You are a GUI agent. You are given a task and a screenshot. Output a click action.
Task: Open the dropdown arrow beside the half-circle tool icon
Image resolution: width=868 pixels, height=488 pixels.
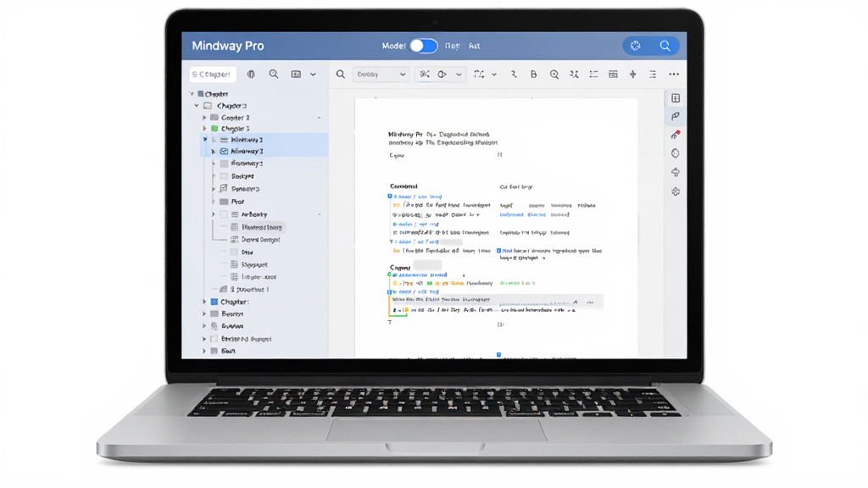click(459, 75)
